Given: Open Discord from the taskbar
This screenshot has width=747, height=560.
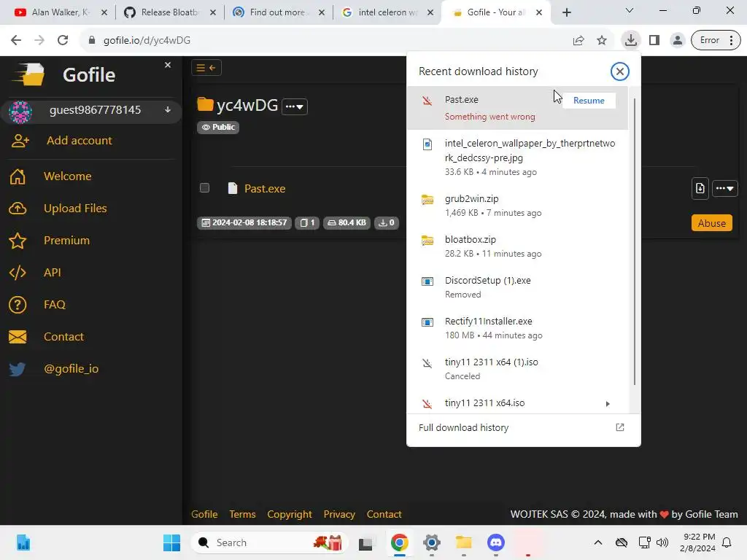Looking at the screenshot, I should click(495, 542).
